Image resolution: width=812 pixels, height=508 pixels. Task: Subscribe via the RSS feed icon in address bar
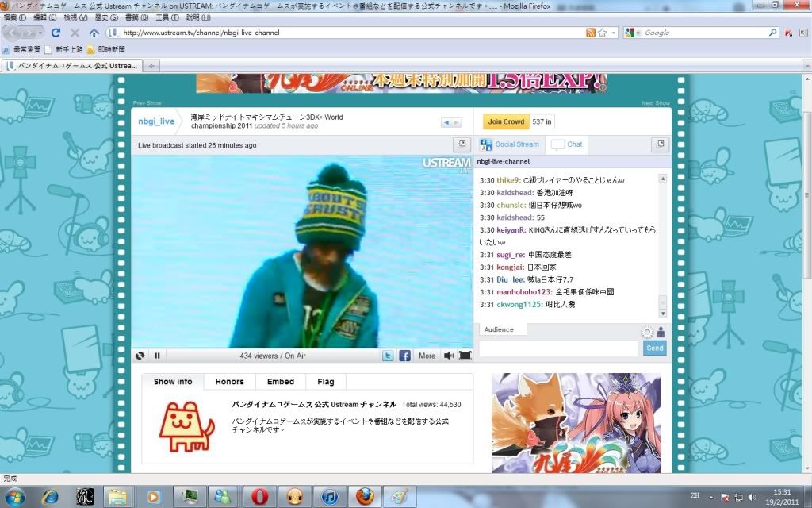[590, 33]
